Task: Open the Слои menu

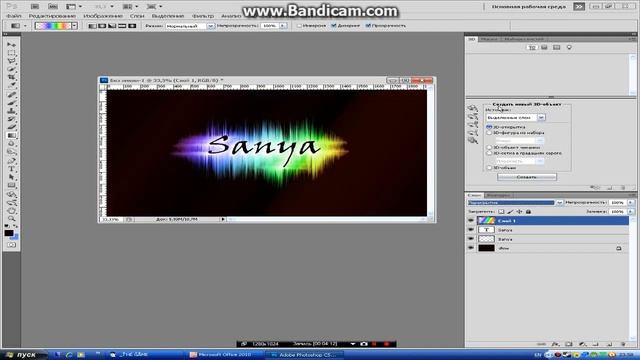Action: pos(137,16)
